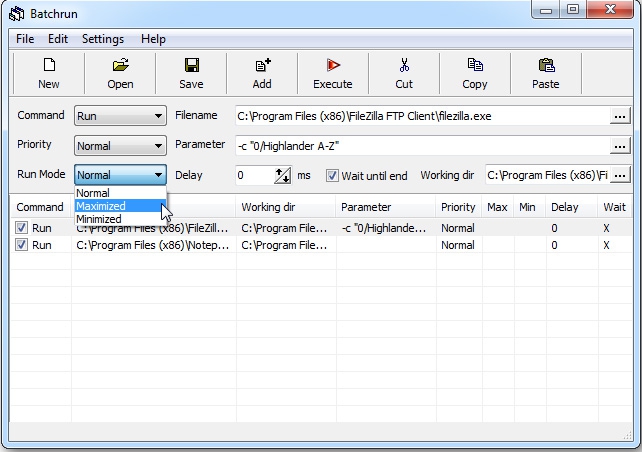Click the Delay spinner arrows
This screenshot has width=642, height=452.
283,175
